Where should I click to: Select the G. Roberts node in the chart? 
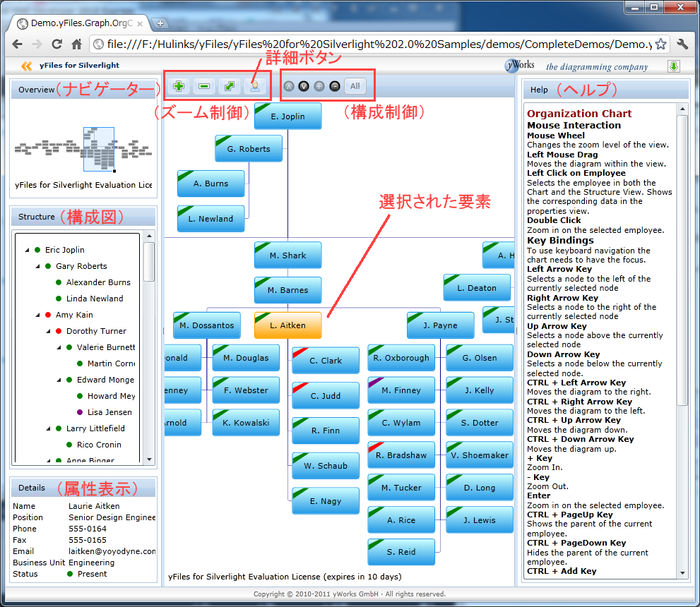click(249, 148)
